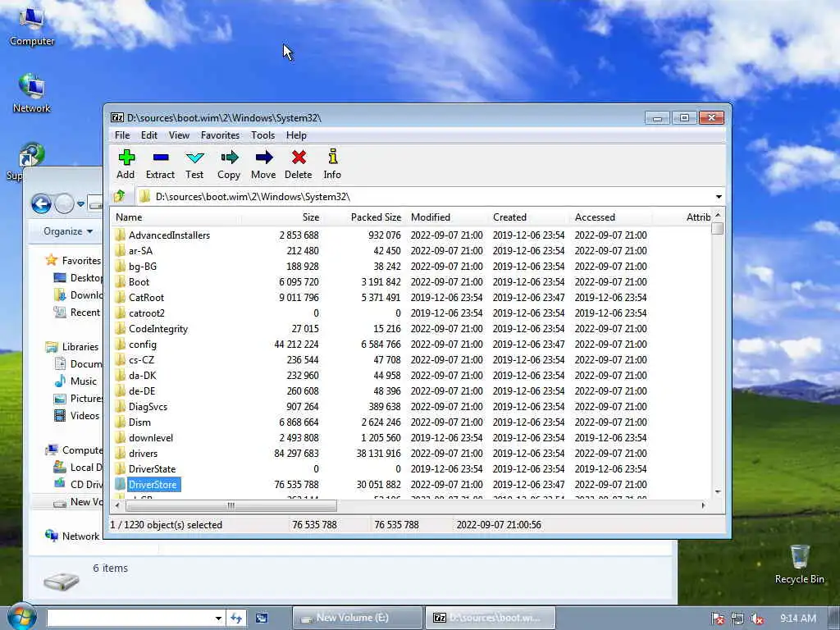Click the vertical scrollbar down arrow
840x630 pixels.
click(718, 491)
